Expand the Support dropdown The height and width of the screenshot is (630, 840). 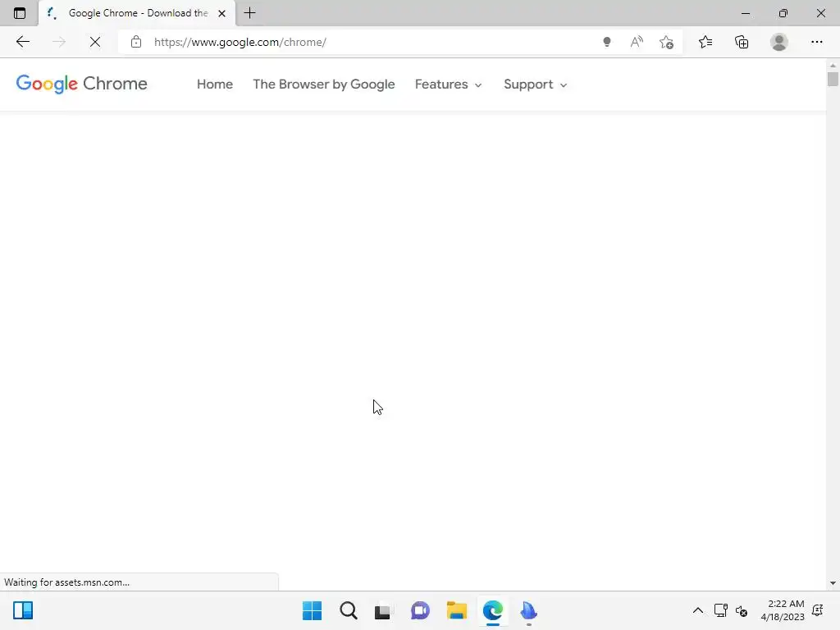click(535, 84)
